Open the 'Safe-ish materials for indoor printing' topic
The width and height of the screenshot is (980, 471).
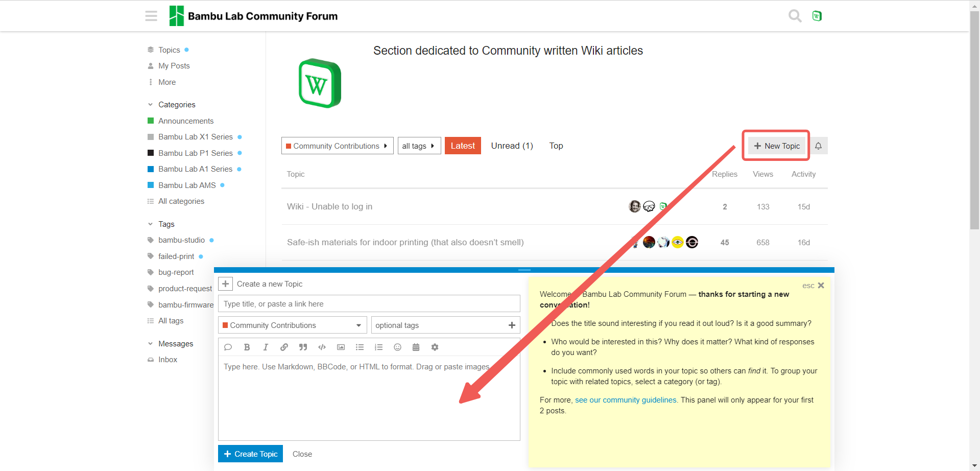(405, 243)
